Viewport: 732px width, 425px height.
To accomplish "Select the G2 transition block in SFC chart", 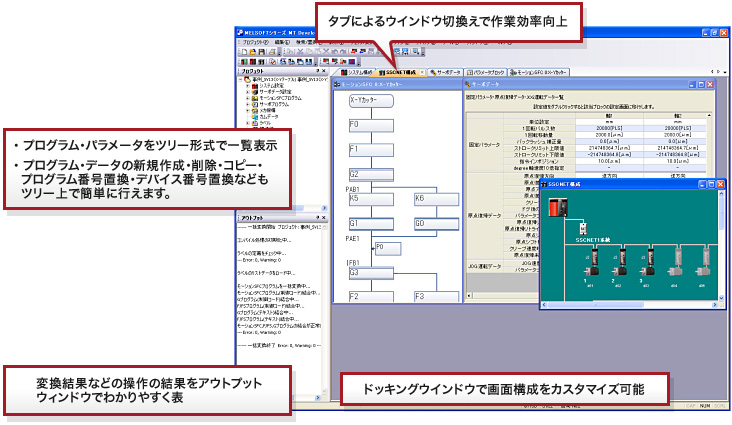I will (367, 175).
